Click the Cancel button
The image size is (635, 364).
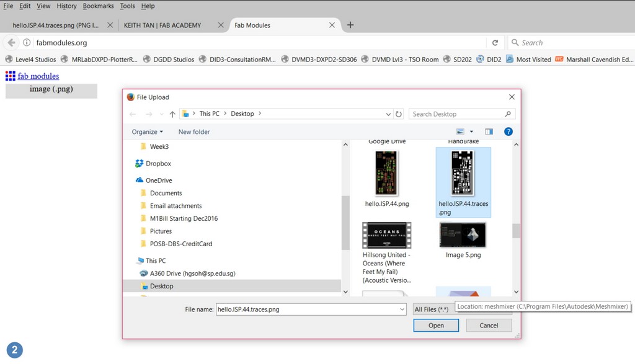(489, 325)
